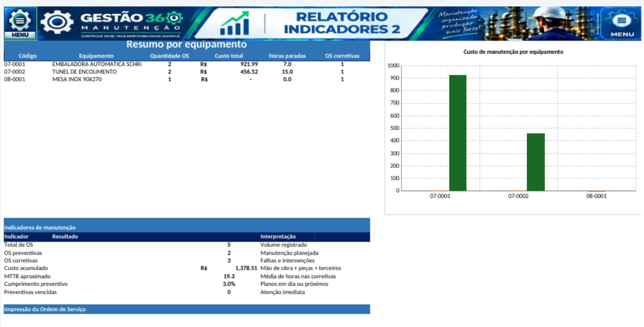644x327 pixels.
Task: Click the 'Preventivas vencidas' indicator label
Action: point(30,292)
